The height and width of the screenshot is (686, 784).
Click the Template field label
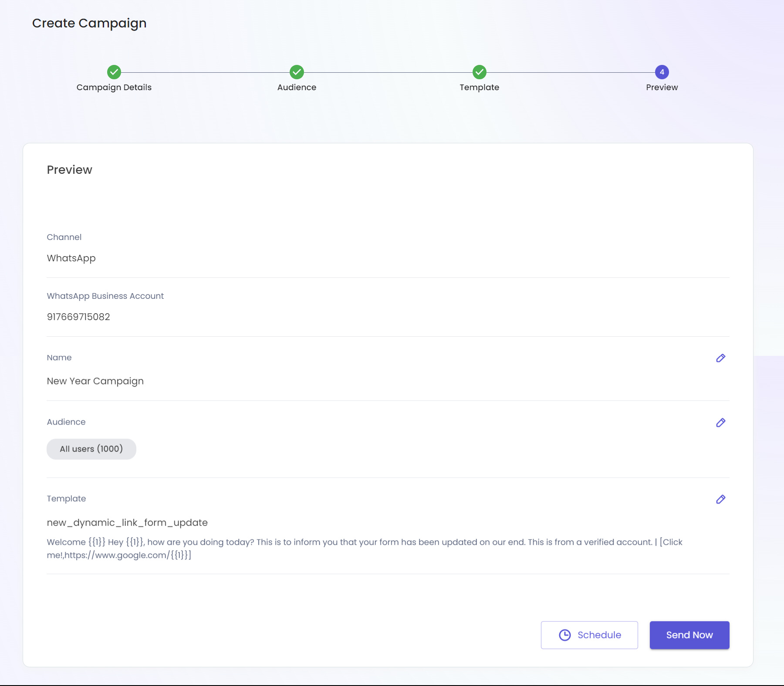pos(66,499)
